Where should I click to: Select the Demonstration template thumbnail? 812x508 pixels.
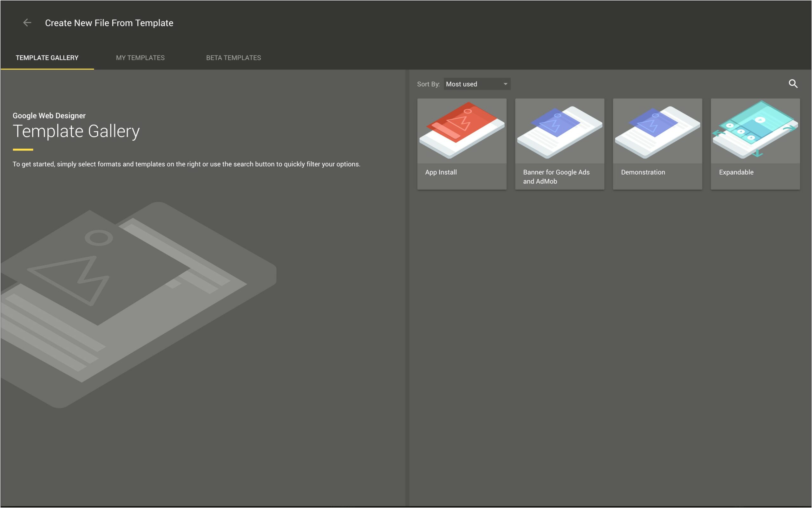(657, 131)
